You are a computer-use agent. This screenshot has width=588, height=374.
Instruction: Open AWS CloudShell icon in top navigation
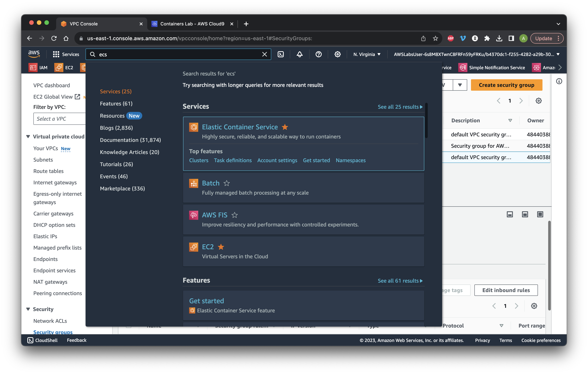(x=281, y=54)
